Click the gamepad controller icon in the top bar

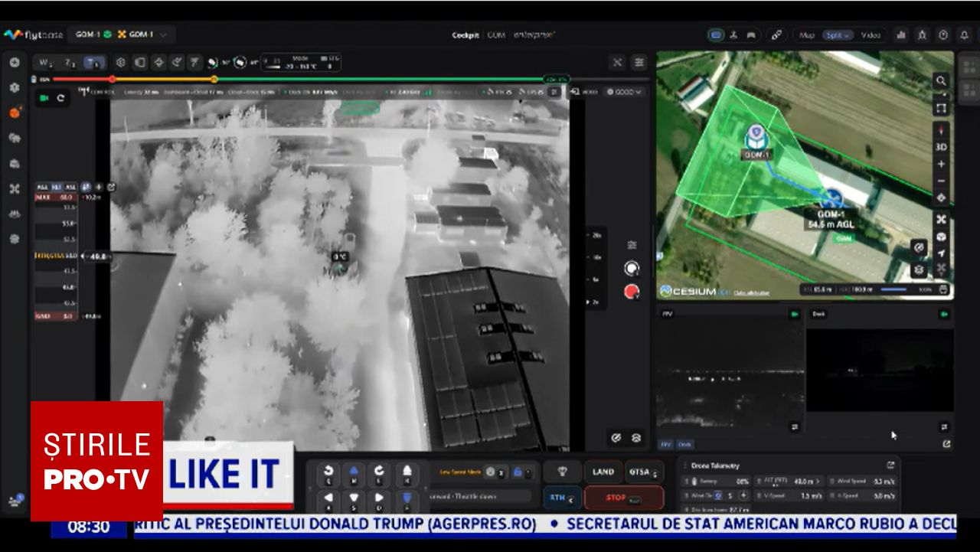click(751, 35)
